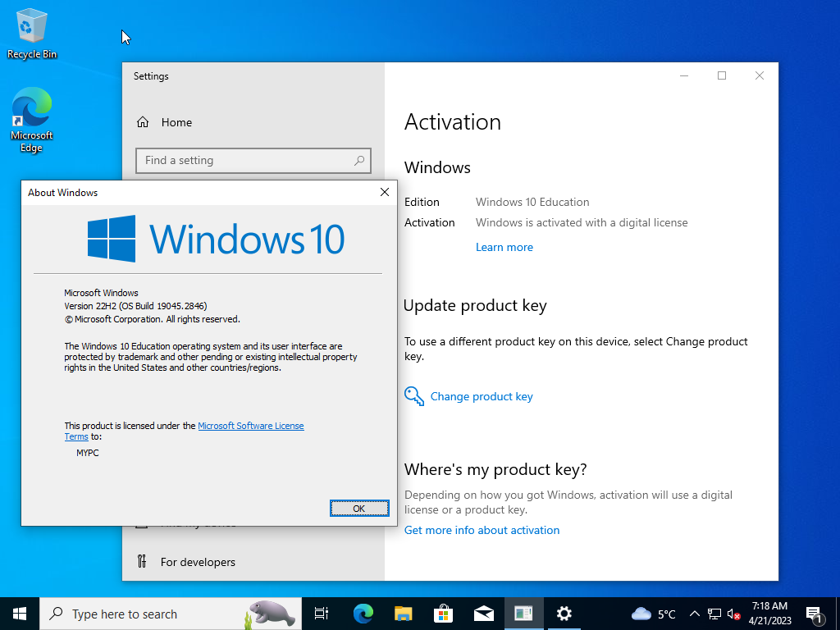840x630 pixels.
Task: Launch Microsoft Edge from the taskbar
Action: coord(363,614)
